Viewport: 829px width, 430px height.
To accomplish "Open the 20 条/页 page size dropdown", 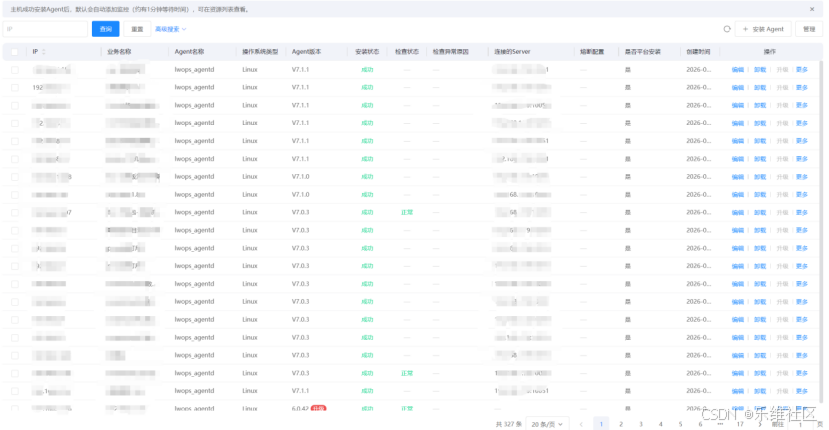I will pyautogui.click(x=547, y=424).
